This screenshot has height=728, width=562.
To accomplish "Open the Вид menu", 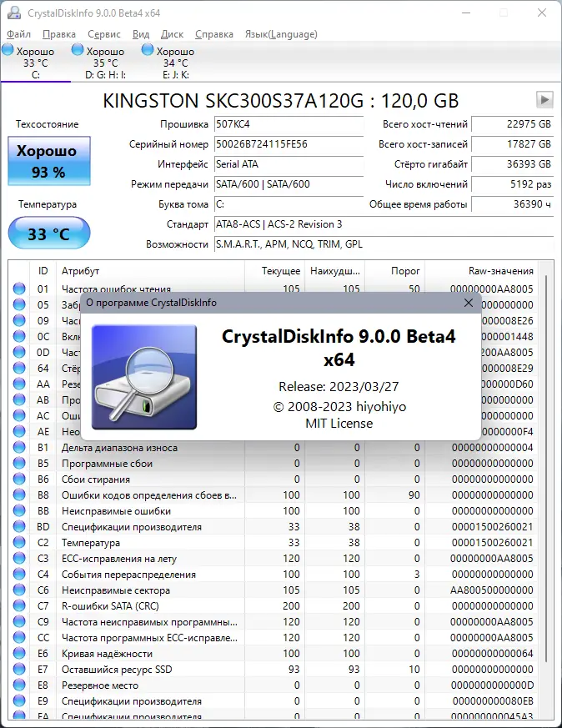I will [141, 34].
